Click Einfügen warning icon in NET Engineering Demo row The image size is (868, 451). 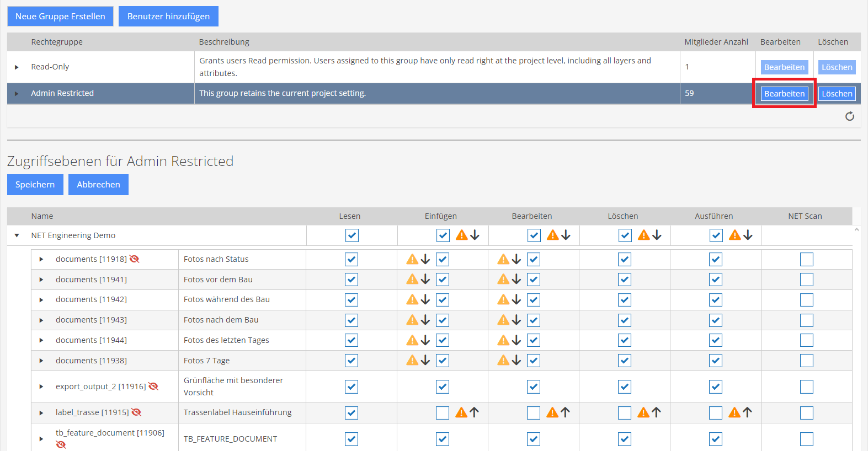(x=462, y=235)
